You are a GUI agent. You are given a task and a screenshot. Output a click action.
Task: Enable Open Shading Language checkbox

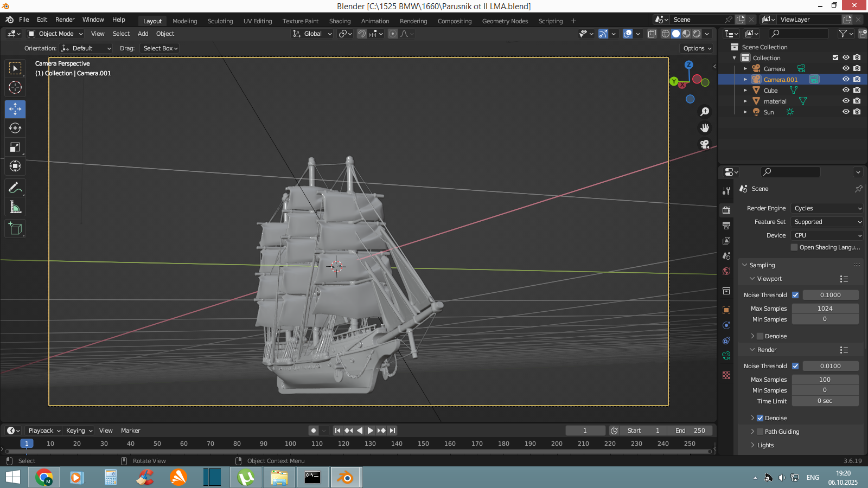(x=794, y=247)
